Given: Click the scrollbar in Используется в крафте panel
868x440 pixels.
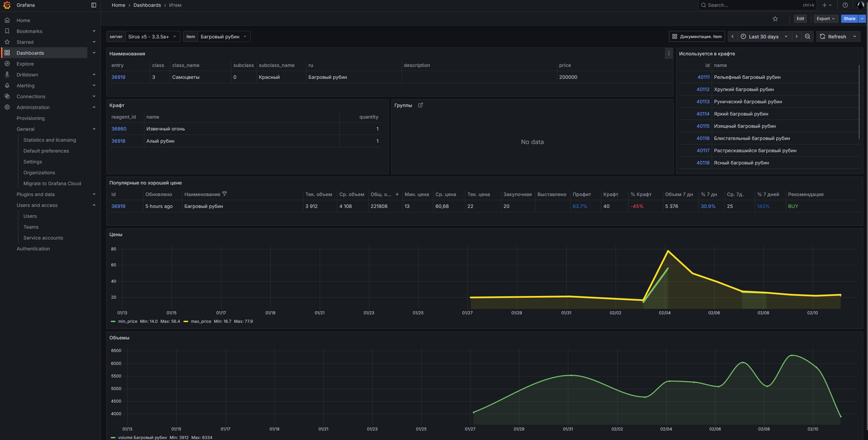Looking at the screenshot, I should pos(859,102).
